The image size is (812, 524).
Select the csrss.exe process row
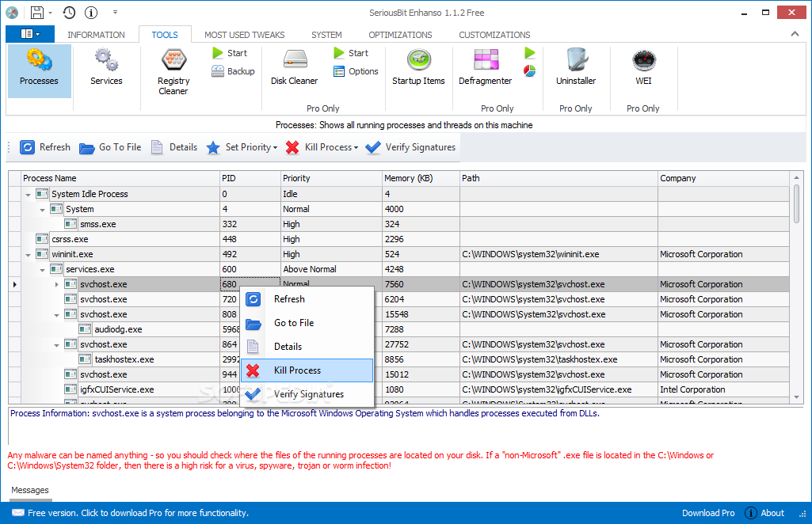[x=398, y=239]
